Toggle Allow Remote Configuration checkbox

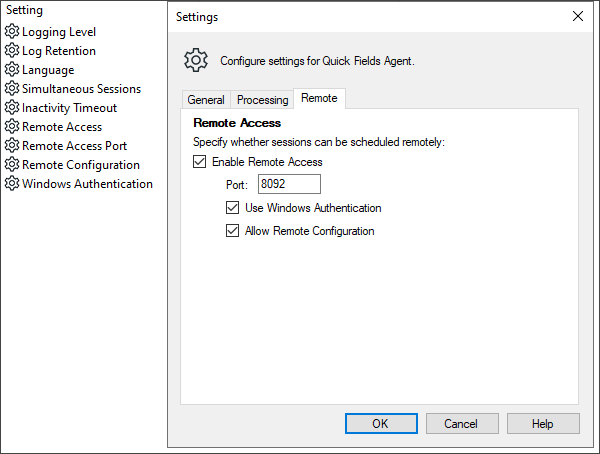[233, 231]
